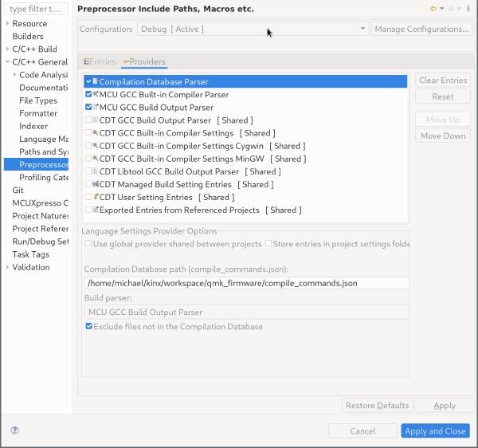The width and height of the screenshot is (478, 448).
Task: Click the CDT Managed Build Setting Entries icon
Action: coord(96,184)
